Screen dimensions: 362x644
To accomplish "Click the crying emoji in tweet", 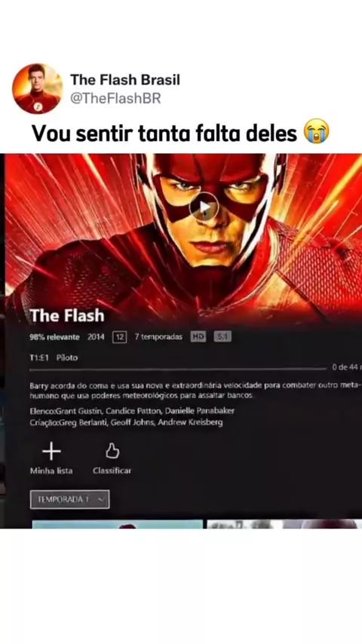I will 317,131.
